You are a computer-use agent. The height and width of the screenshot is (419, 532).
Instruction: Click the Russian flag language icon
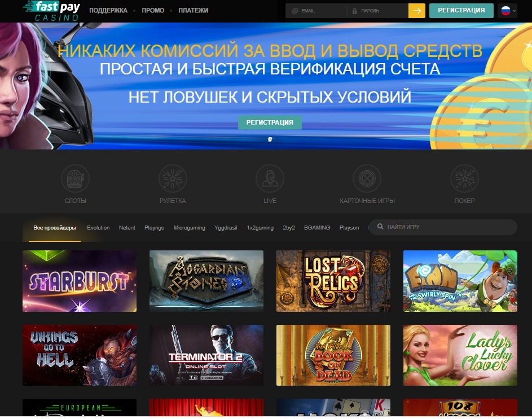click(x=505, y=11)
